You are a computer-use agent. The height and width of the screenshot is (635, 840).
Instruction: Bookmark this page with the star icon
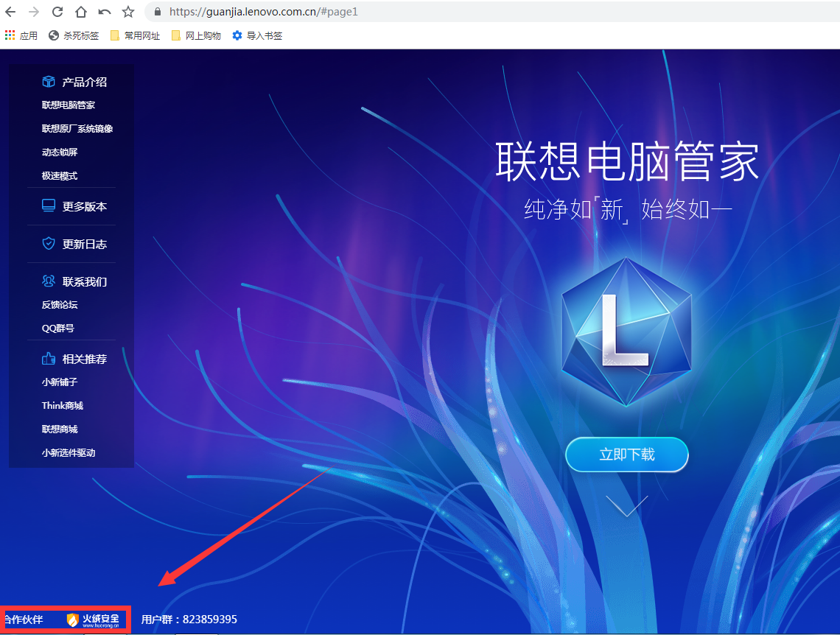[128, 12]
